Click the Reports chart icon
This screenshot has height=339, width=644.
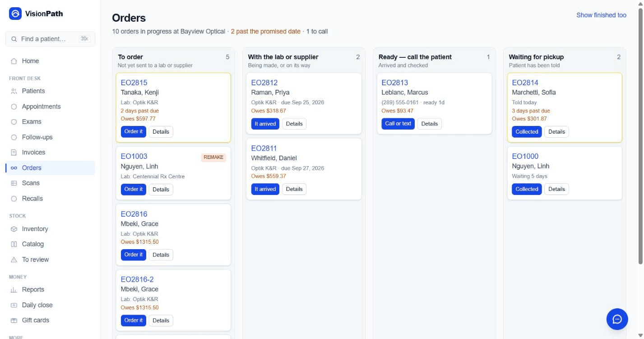click(14, 290)
